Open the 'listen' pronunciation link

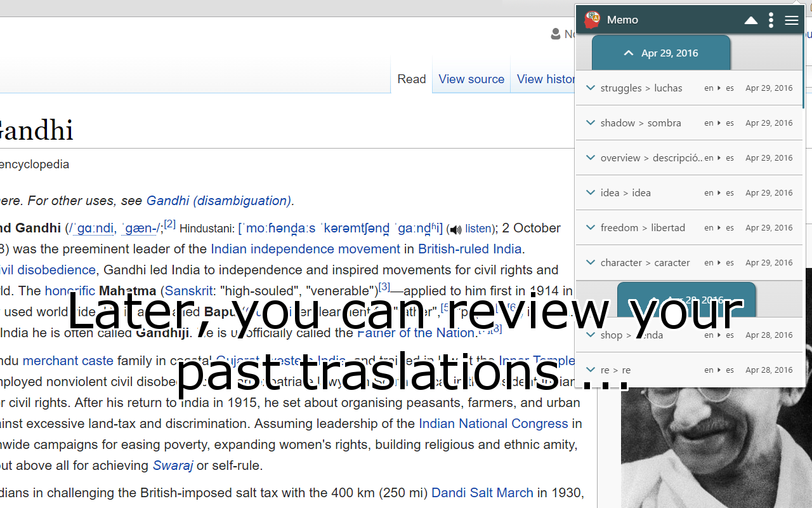click(478, 229)
